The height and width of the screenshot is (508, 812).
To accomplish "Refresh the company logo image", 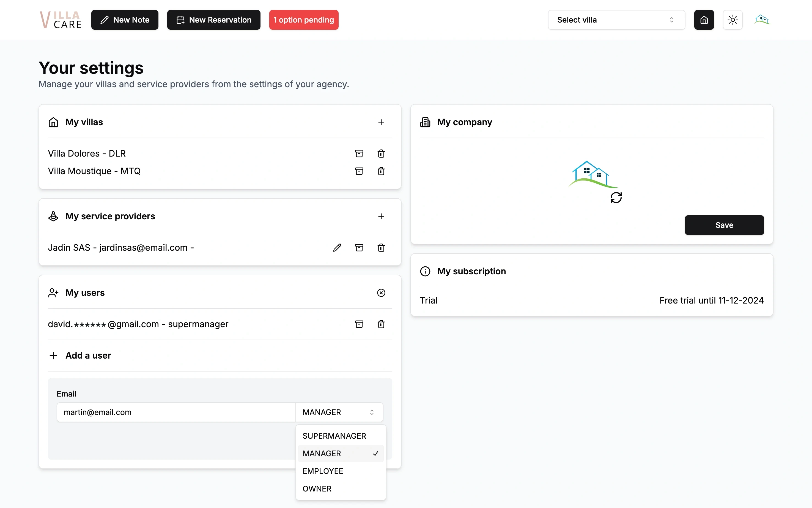I will pyautogui.click(x=616, y=197).
